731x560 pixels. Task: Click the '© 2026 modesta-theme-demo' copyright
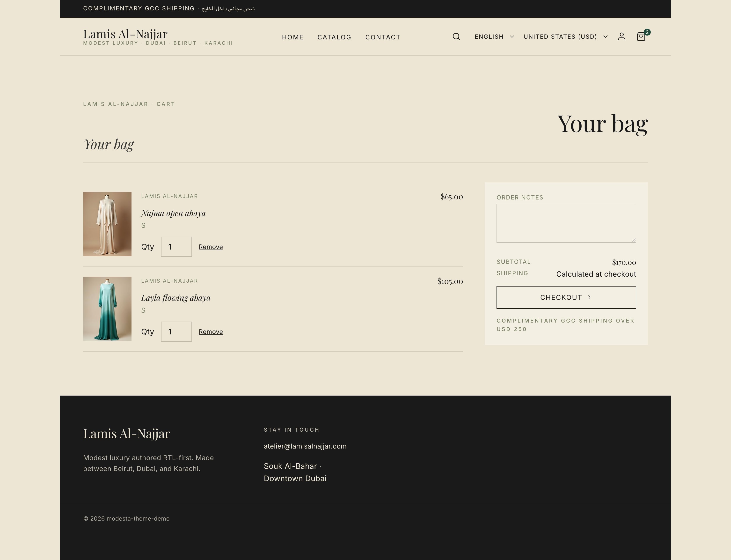pyautogui.click(x=126, y=519)
